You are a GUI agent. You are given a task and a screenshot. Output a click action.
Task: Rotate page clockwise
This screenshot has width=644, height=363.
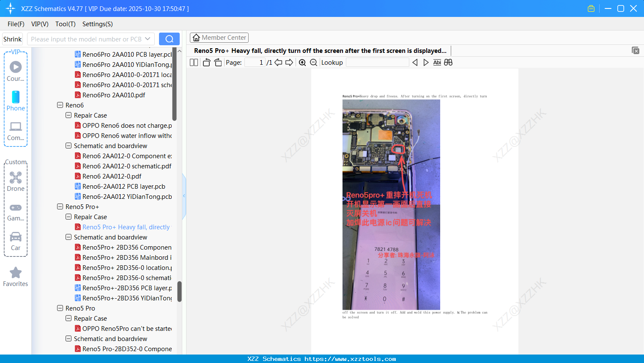click(218, 63)
